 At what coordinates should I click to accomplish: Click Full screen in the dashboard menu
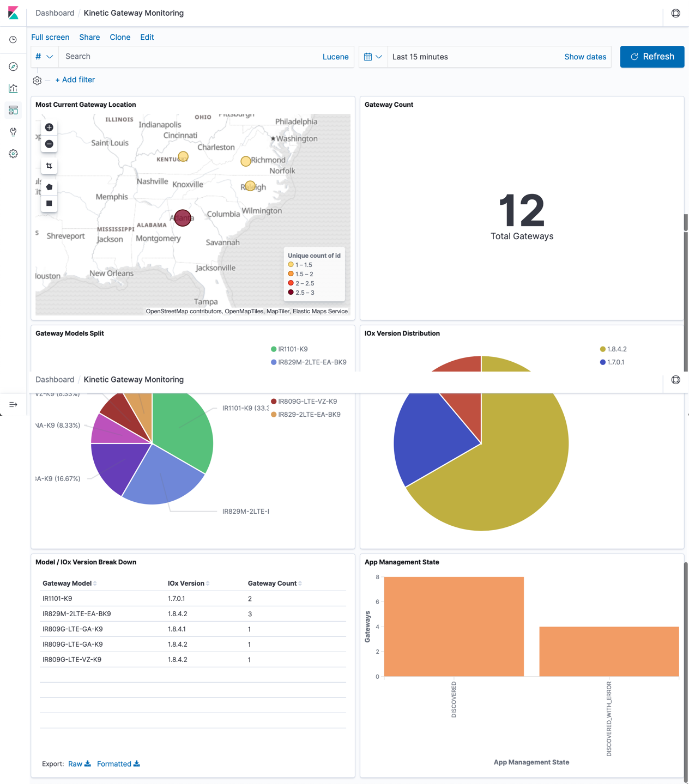point(50,37)
